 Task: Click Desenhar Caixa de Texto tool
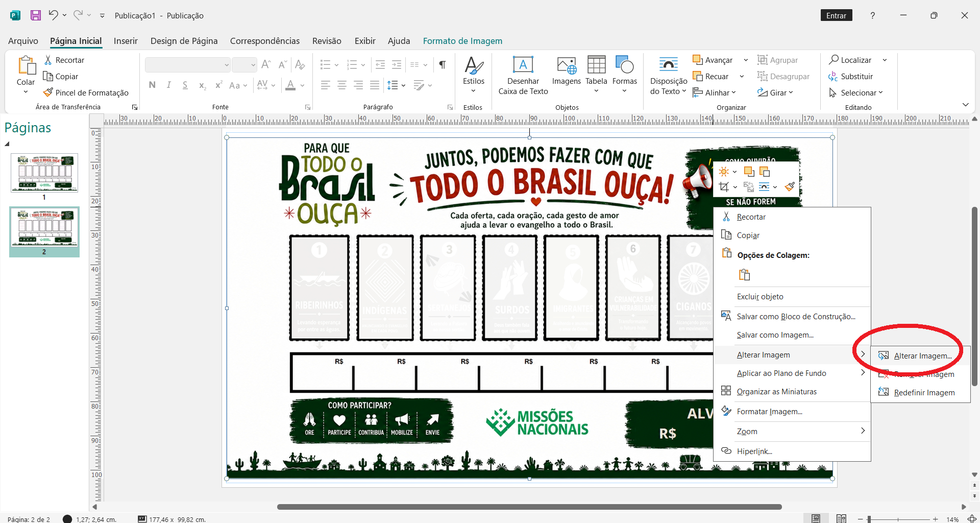(523, 75)
